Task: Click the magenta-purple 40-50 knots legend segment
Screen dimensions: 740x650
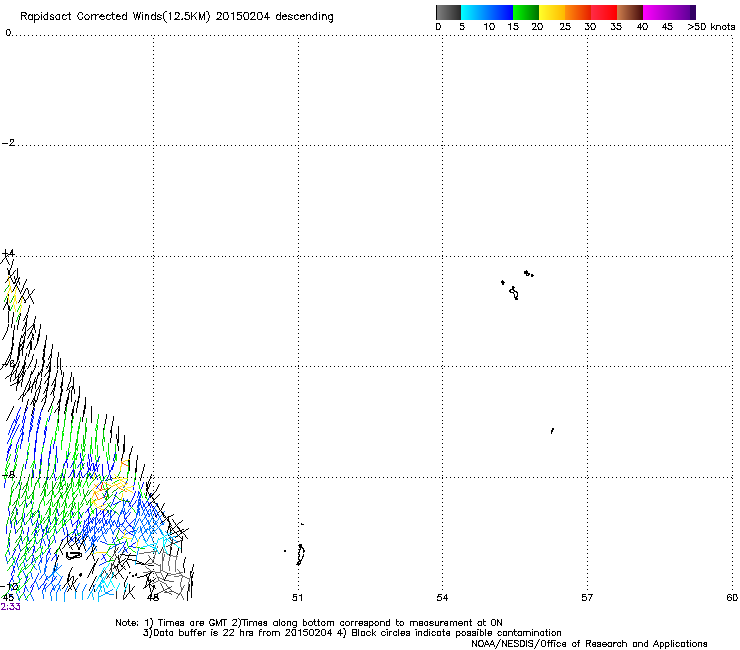Action: tap(669, 12)
